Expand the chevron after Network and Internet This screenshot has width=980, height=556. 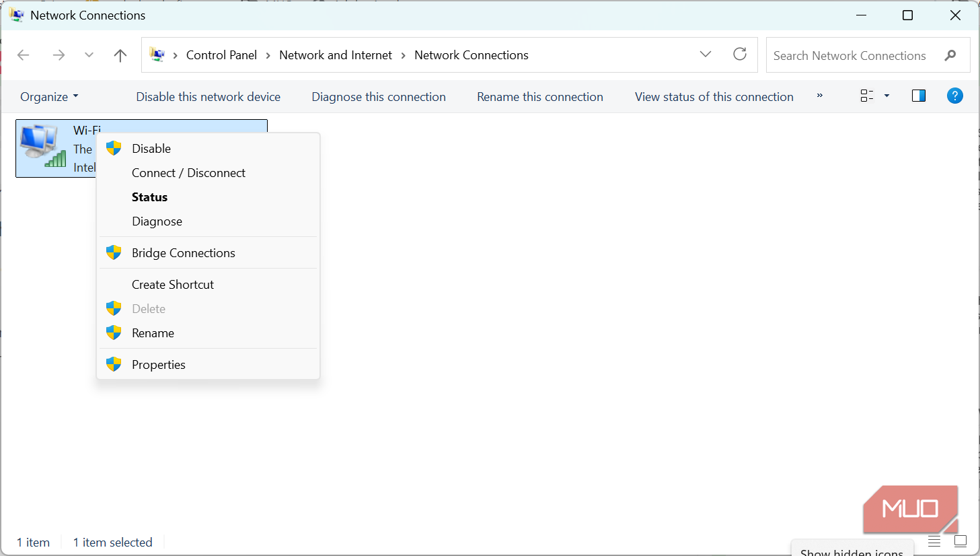[x=403, y=55]
